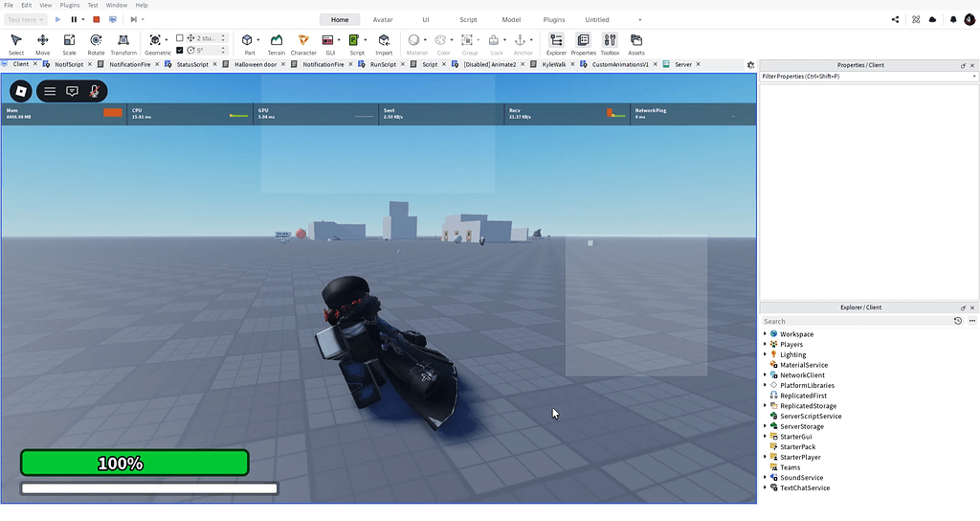
Task: Expand the Lighting tree node
Action: tap(765, 354)
